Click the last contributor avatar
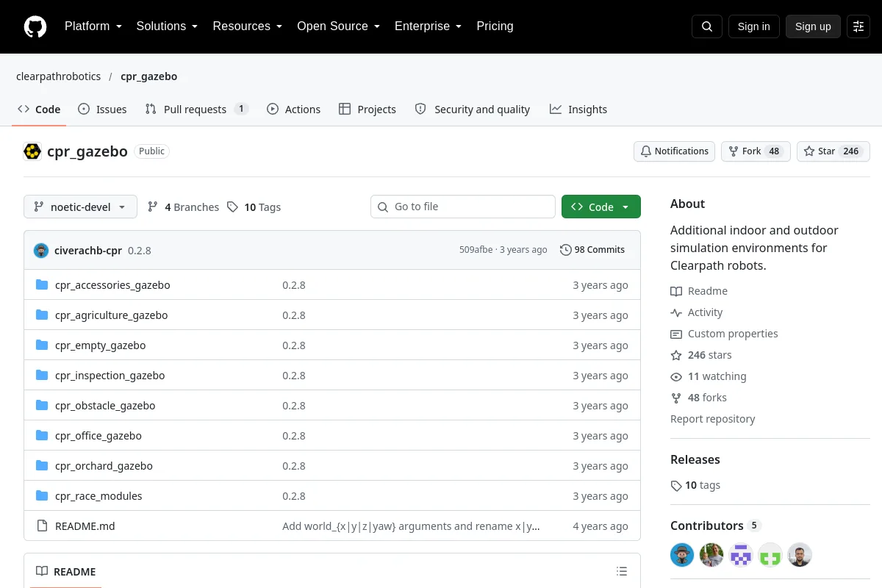882x588 pixels. [x=800, y=555]
